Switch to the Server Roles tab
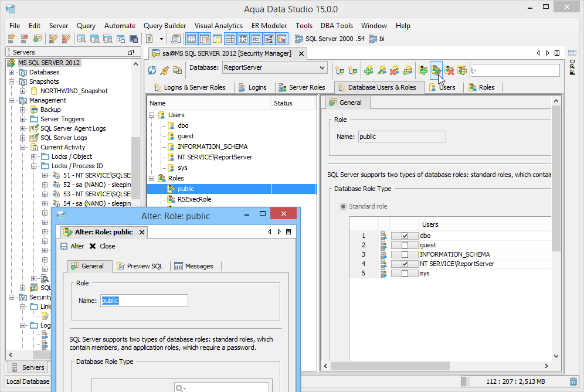 click(302, 87)
